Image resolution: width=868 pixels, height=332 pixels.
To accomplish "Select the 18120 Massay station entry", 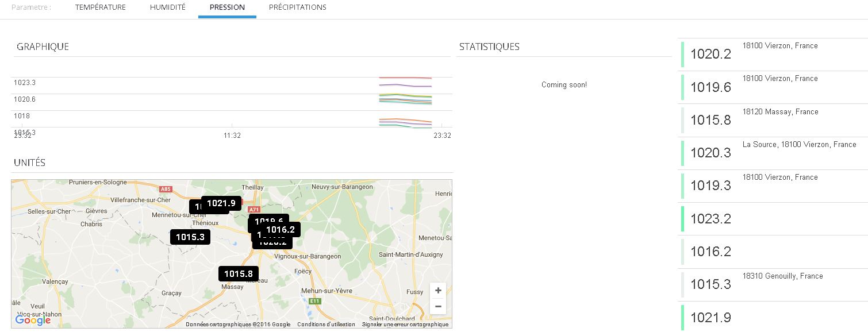I will [x=773, y=120].
